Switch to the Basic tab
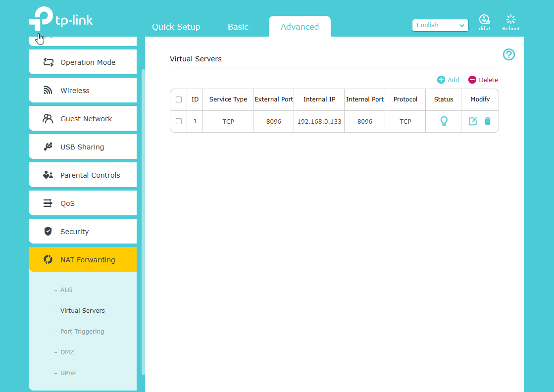 [238, 27]
